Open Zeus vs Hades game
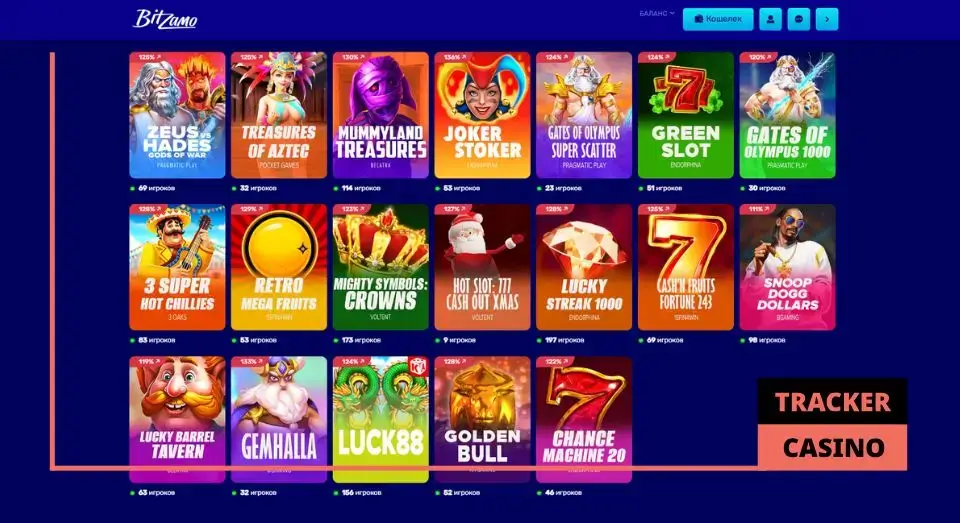 [x=177, y=115]
